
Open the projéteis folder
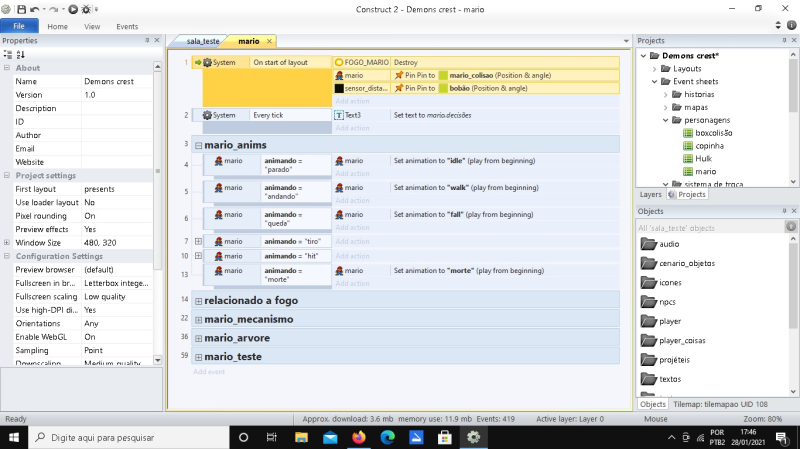665,360
